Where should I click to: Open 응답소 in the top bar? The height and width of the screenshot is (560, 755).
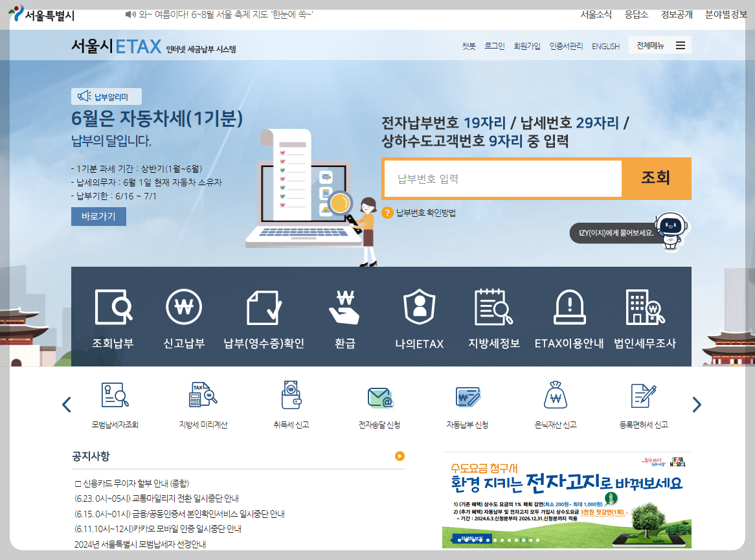tap(636, 14)
